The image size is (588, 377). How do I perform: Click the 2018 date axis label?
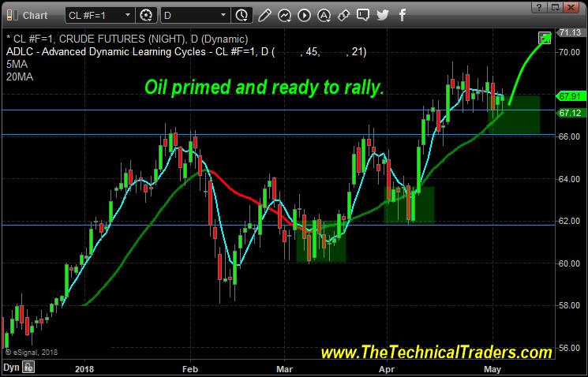coord(84,369)
